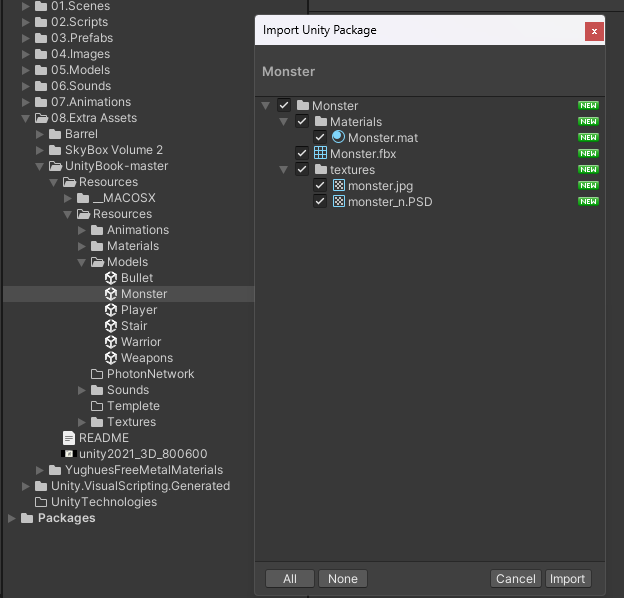Viewport: 624px width, 598px height.
Task: Uncheck the Monster.mat checkbox
Action: (x=320, y=137)
